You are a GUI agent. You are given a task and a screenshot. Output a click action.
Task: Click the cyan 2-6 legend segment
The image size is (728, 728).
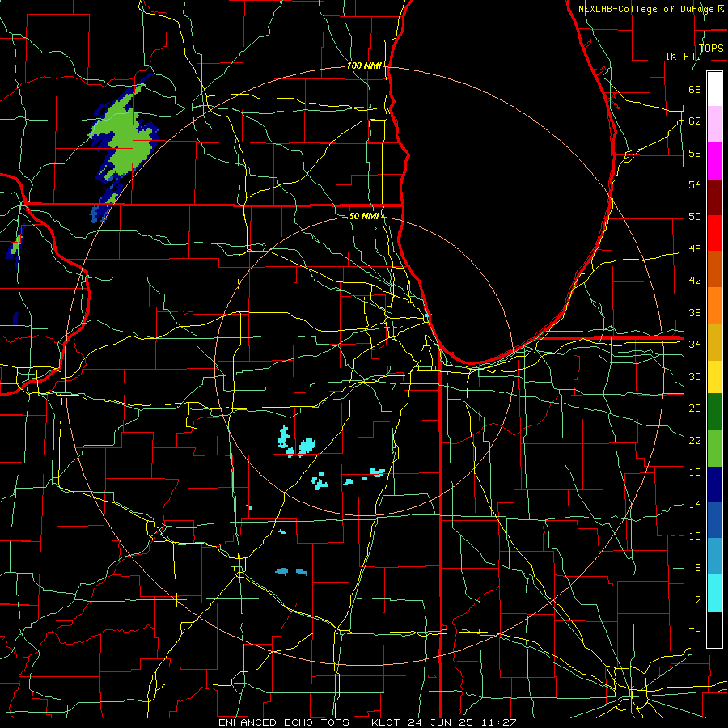coord(714,593)
